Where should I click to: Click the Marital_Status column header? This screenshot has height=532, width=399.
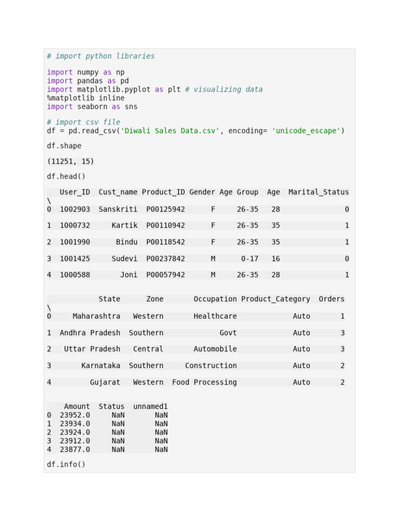point(318,192)
